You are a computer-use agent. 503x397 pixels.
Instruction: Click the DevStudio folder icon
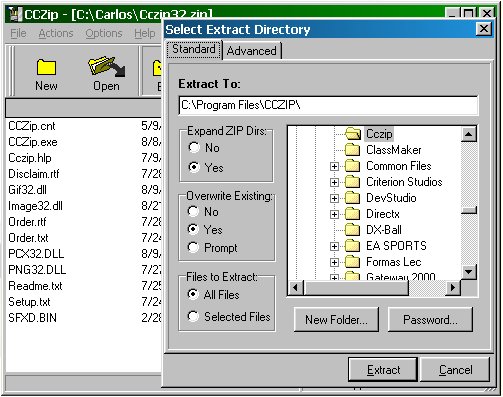pyautogui.click(x=352, y=198)
